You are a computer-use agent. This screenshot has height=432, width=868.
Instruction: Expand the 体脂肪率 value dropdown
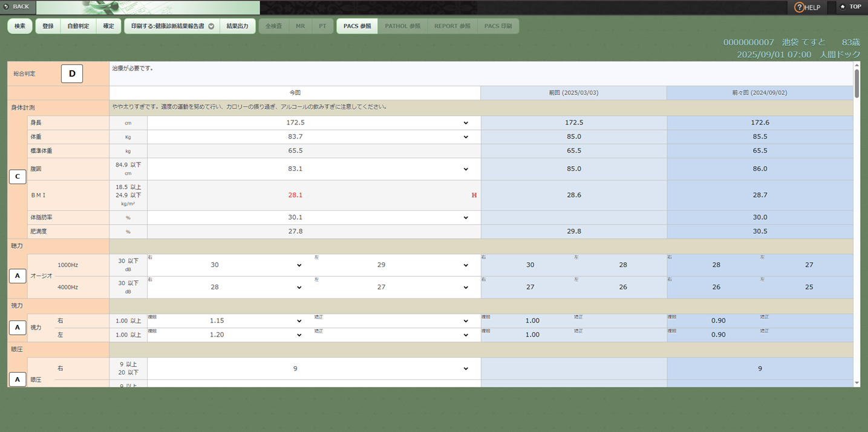point(465,218)
